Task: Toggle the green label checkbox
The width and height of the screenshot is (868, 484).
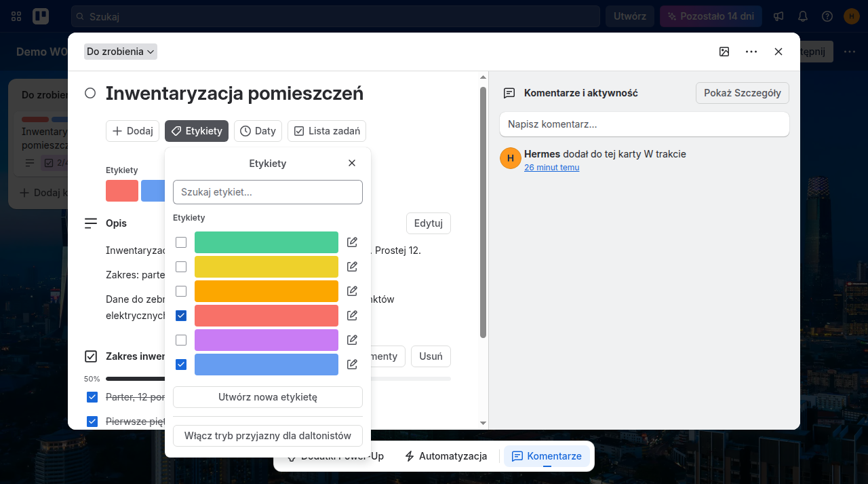Action: click(181, 242)
